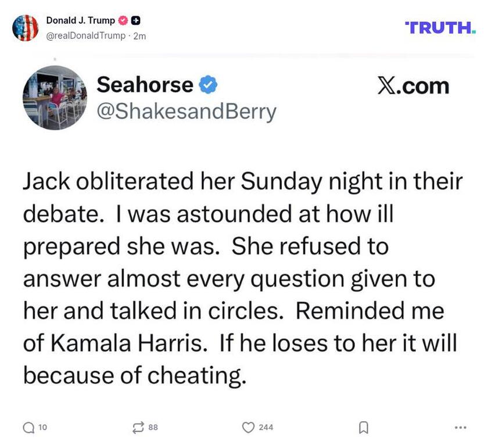Click the reply speech bubble icon

click(x=28, y=428)
